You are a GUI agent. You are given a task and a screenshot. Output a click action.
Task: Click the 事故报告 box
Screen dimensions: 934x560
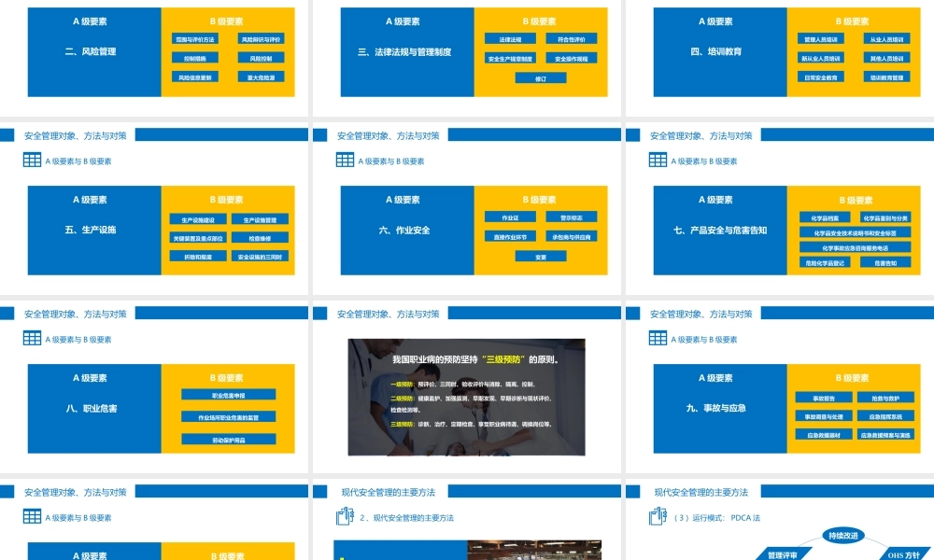click(x=824, y=399)
